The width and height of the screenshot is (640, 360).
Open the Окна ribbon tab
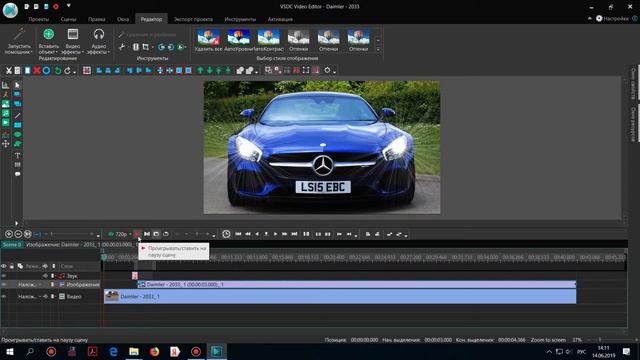click(x=123, y=19)
